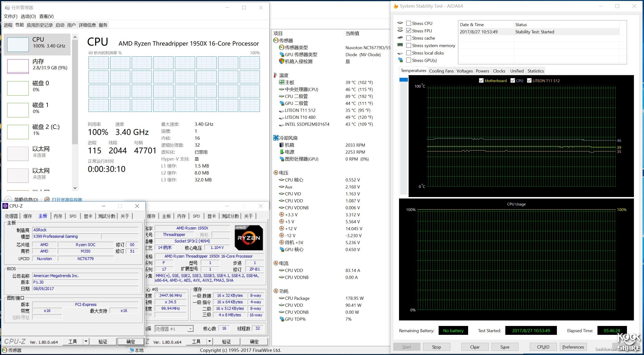The height and width of the screenshot is (355, 644).
Task: Collapse 简略信息 in Task Manager
Action: 8,199
